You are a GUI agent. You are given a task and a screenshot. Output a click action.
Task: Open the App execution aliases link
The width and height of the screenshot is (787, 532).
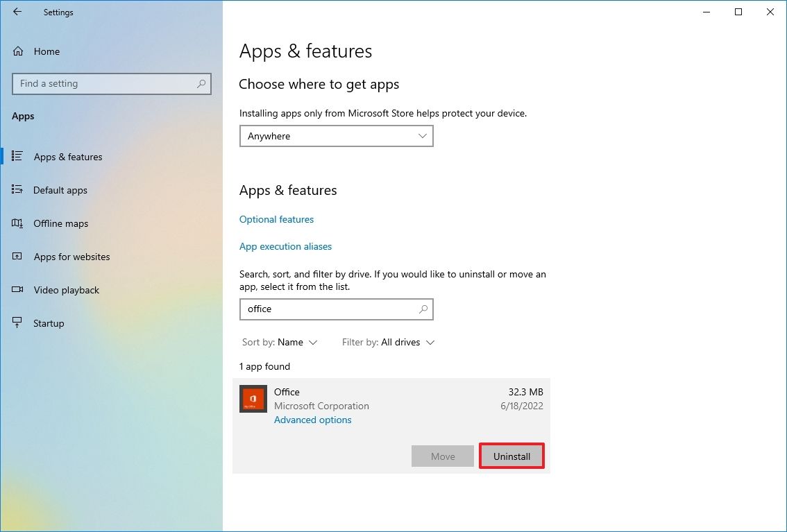point(285,246)
